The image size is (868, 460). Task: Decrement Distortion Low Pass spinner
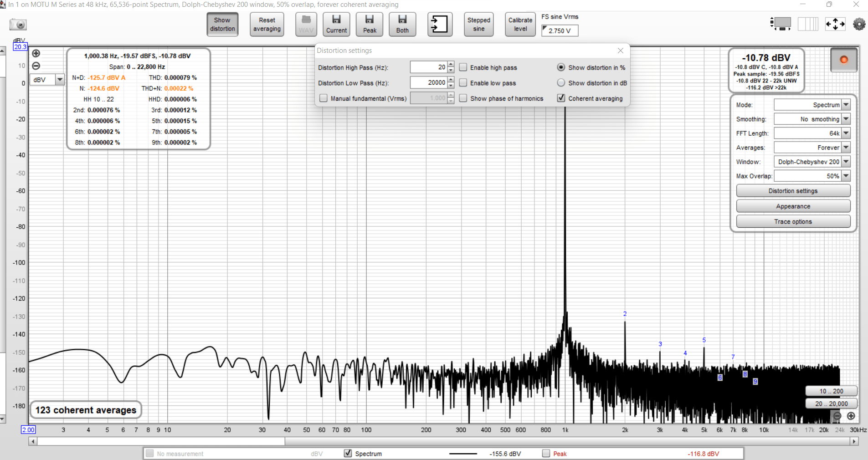451,86
